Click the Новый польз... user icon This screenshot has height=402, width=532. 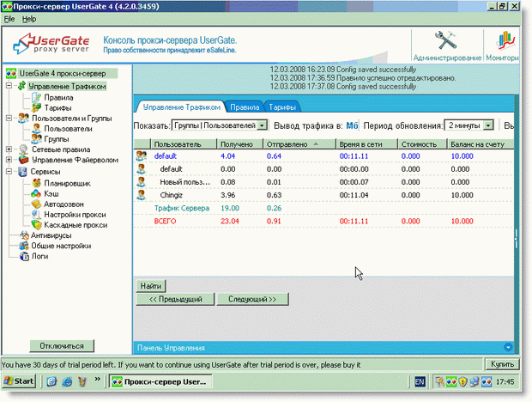(x=141, y=182)
